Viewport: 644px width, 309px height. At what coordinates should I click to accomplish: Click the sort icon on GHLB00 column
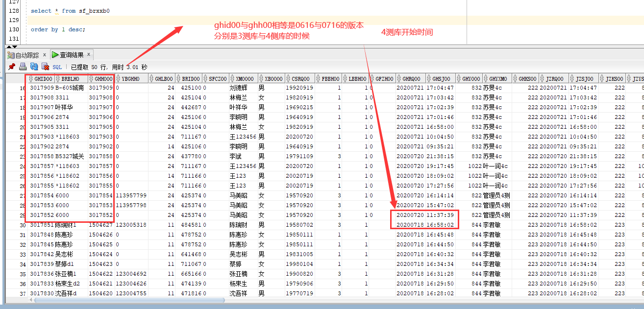(x=151, y=78)
